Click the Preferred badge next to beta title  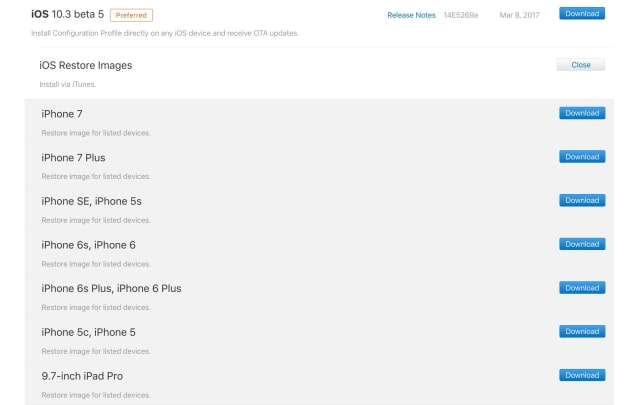coord(131,15)
